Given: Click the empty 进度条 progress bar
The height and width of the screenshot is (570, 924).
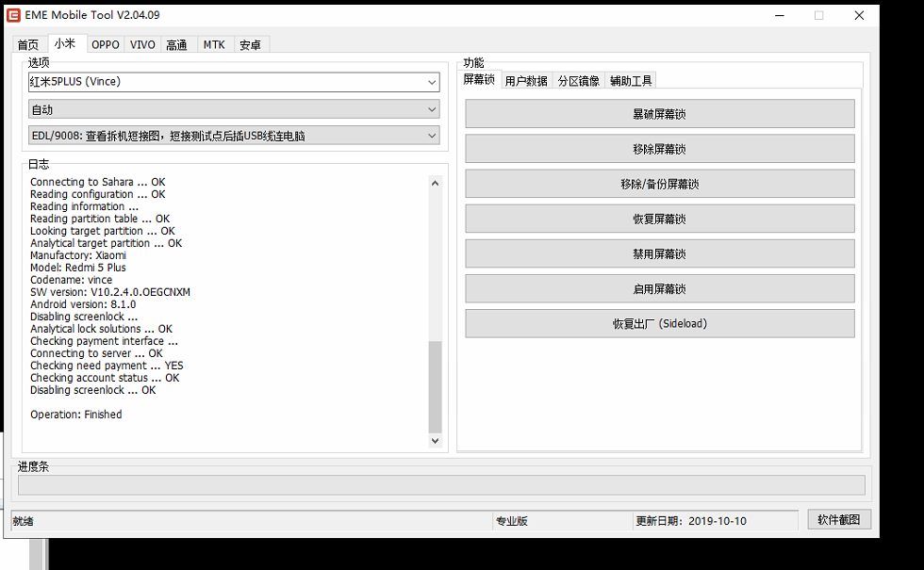Looking at the screenshot, I should (441, 485).
